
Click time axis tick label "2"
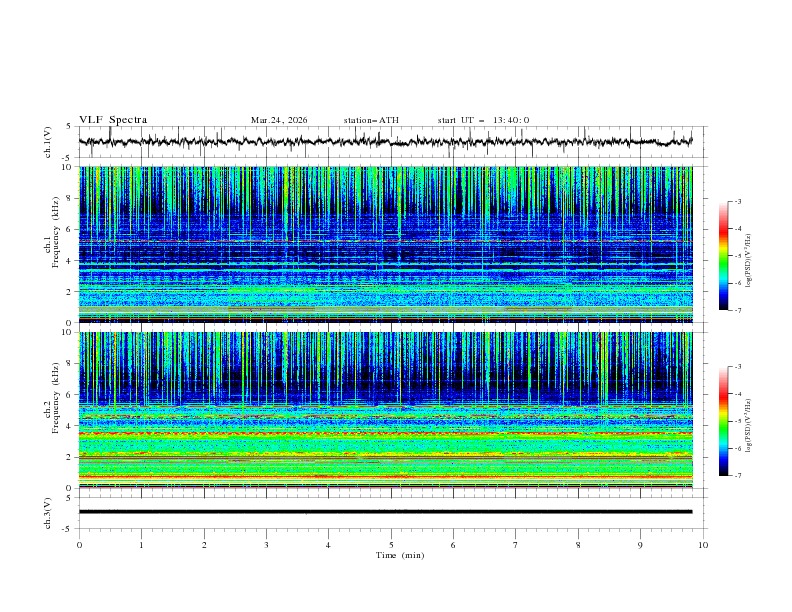pyautogui.click(x=204, y=545)
